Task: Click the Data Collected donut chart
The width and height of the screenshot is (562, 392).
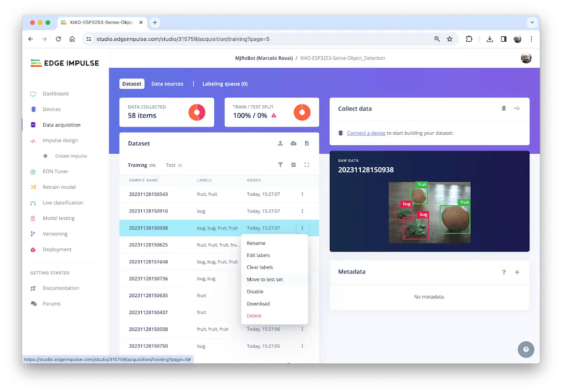Action: (197, 112)
